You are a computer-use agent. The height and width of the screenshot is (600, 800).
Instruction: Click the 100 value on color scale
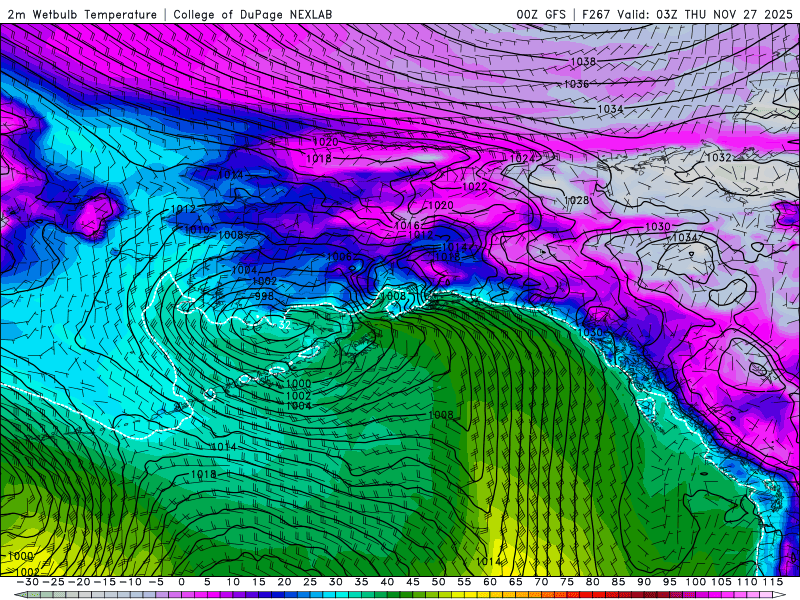point(696,582)
